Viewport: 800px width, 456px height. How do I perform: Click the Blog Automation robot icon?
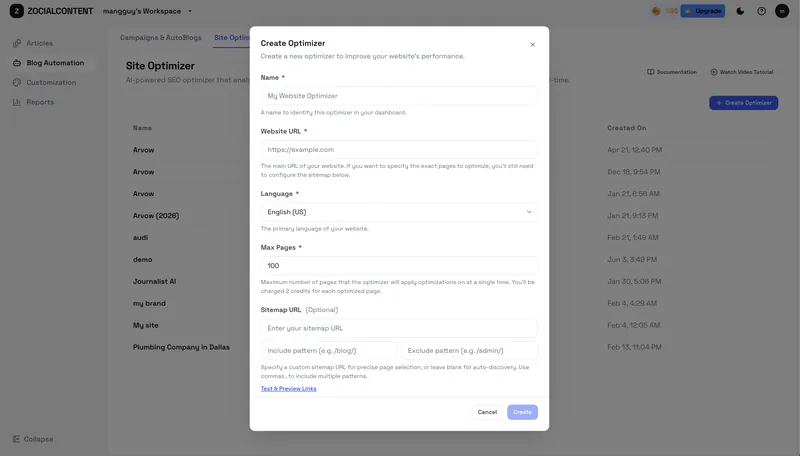[x=17, y=63]
